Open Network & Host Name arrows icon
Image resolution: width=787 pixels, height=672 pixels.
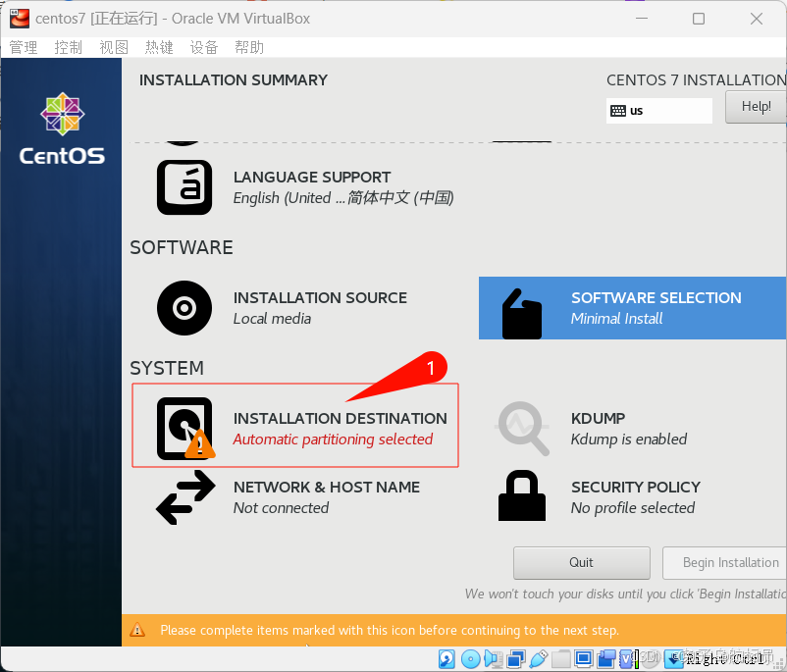tap(185, 496)
